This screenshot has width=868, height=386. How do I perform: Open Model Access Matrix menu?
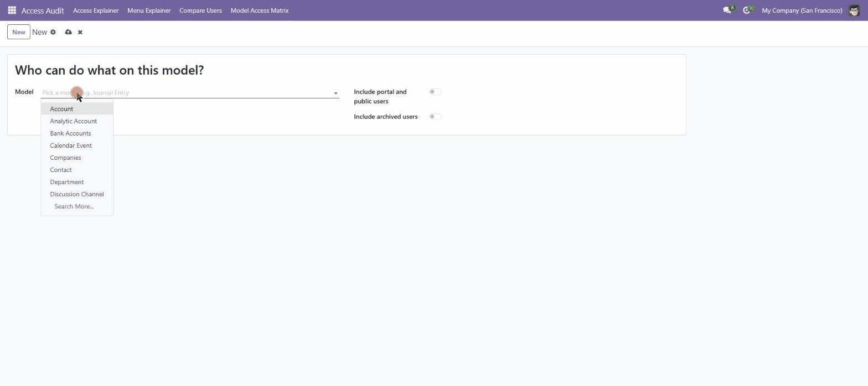[260, 11]
